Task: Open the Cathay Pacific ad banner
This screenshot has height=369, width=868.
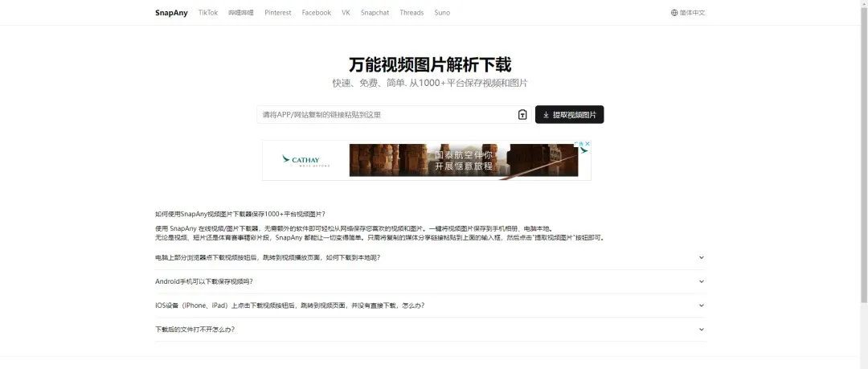Action: pyautogui.click(x=426, y=160)
